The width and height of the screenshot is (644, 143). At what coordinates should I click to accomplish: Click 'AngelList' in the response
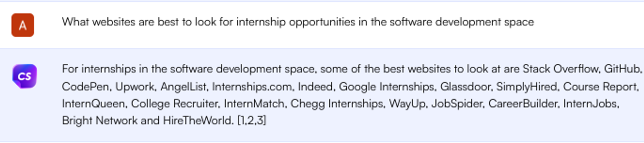[184, 87]
